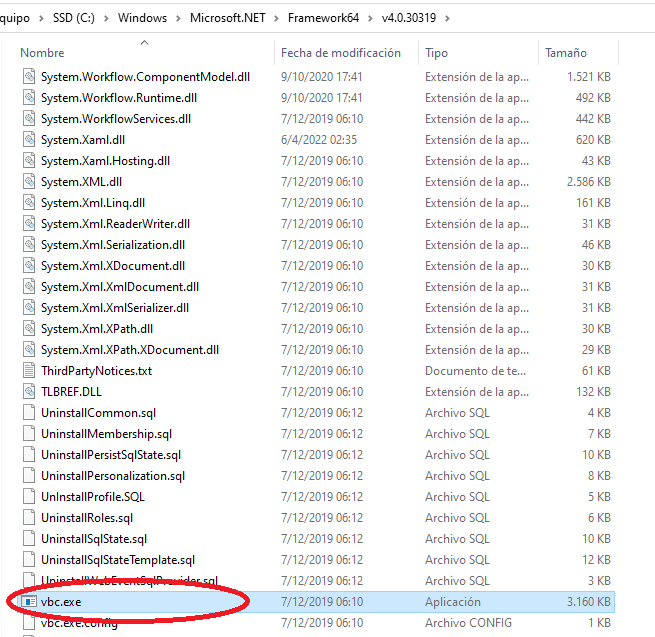This screenshot has height=637, width=655.
Task: Expand the chevron after Windows breadcrumb
Action: click(x=178, y=18)
